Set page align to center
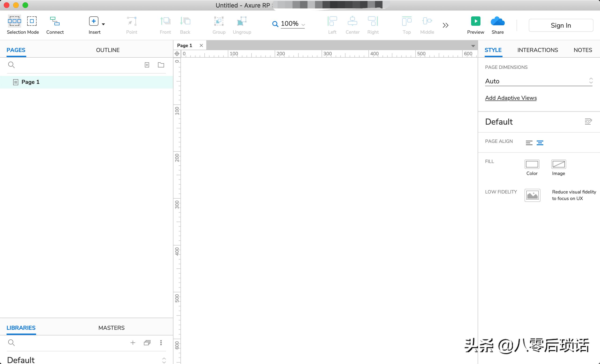600x364 pixels. click(x=540, y=143)
